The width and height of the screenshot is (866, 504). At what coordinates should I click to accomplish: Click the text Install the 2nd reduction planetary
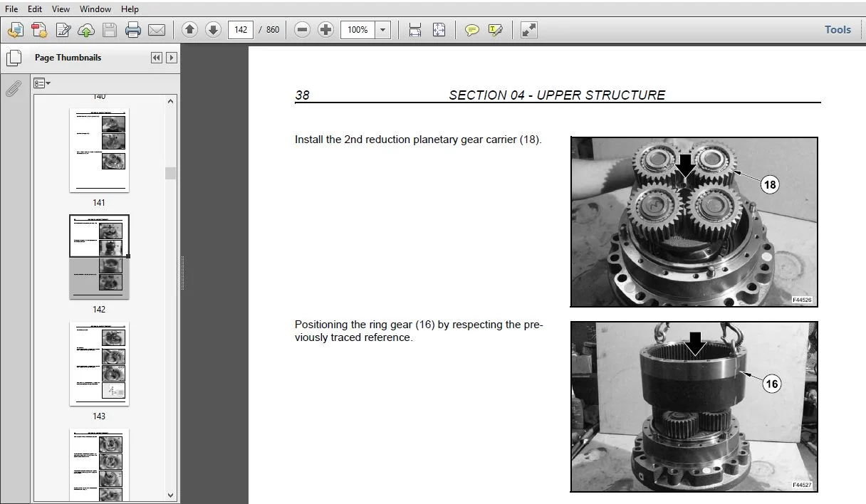[418, 140]
